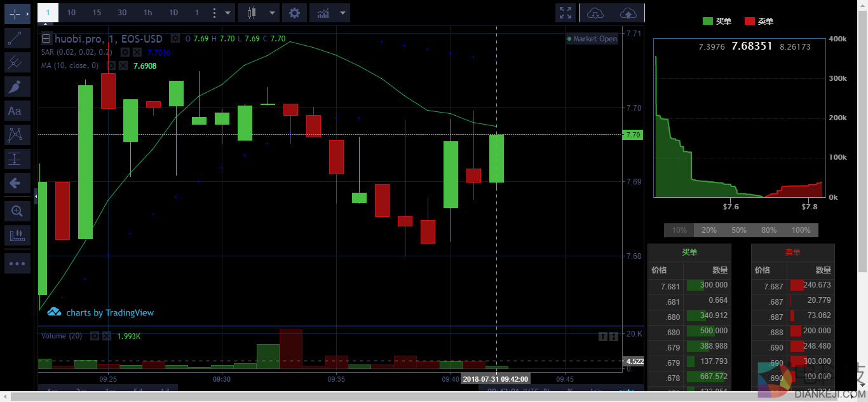This screenshot has height=402, width=868.
Task: Switch to the 15 minute interval
Action: tap(97, 13)
